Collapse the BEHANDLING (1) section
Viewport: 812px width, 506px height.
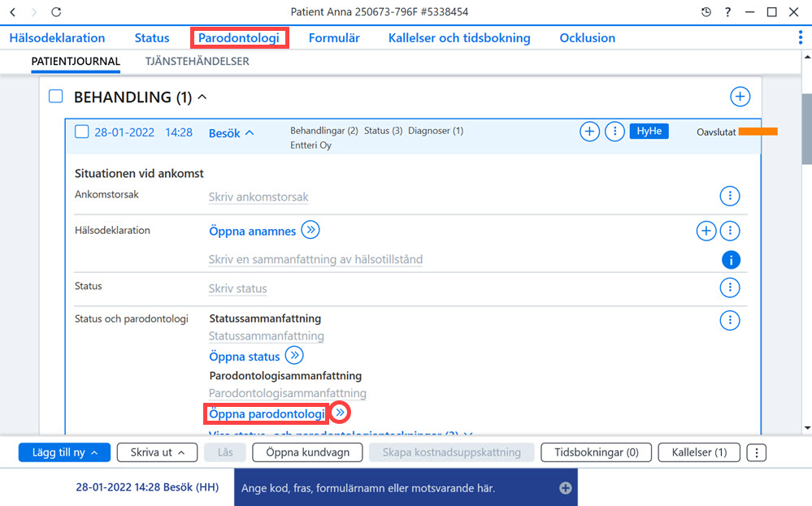(x=202, y=97)
